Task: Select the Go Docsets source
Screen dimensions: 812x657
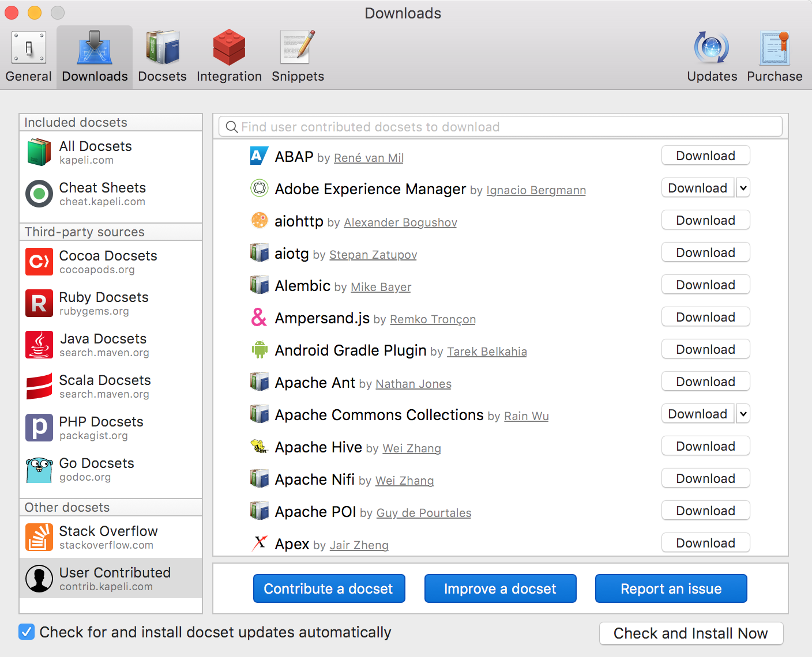Action: pos(39,469)
